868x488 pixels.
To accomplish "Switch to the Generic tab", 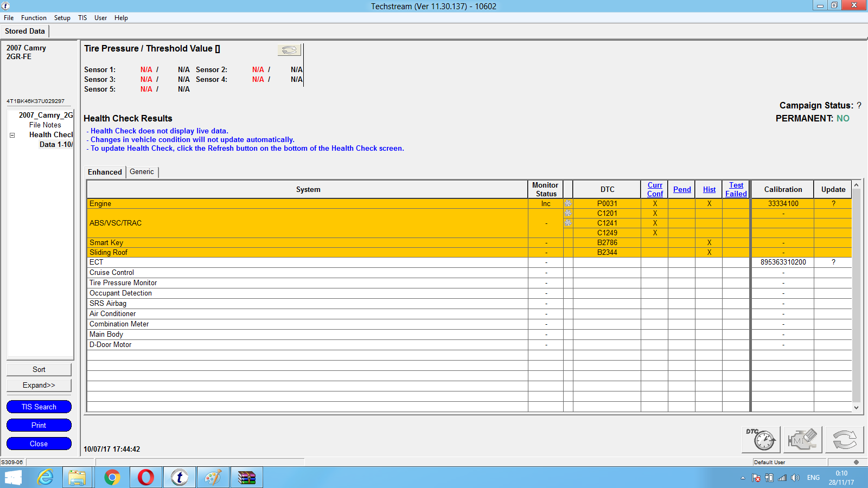I will pos(142,172).
